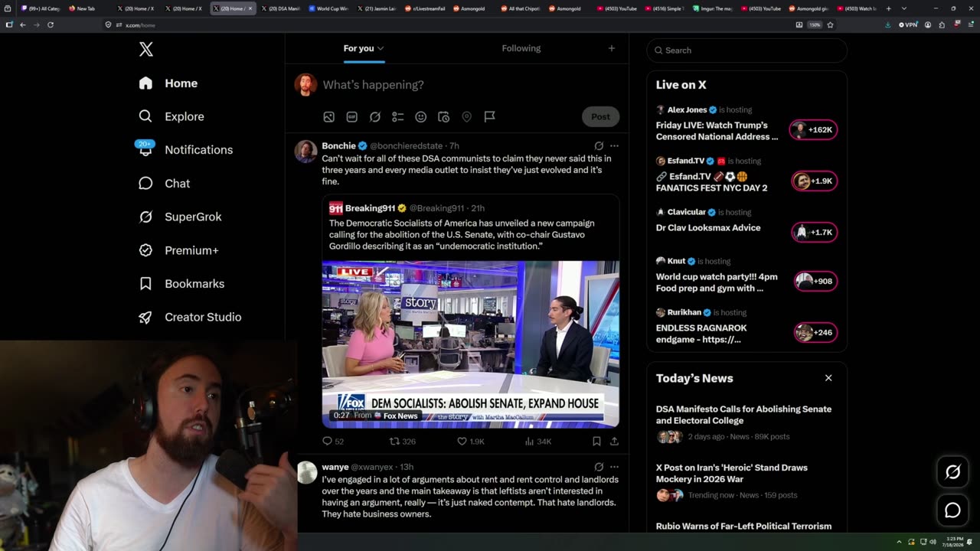Open the quoted Breaking911 post text
This screenshot has width=980, height=551.
pos(462,235)
